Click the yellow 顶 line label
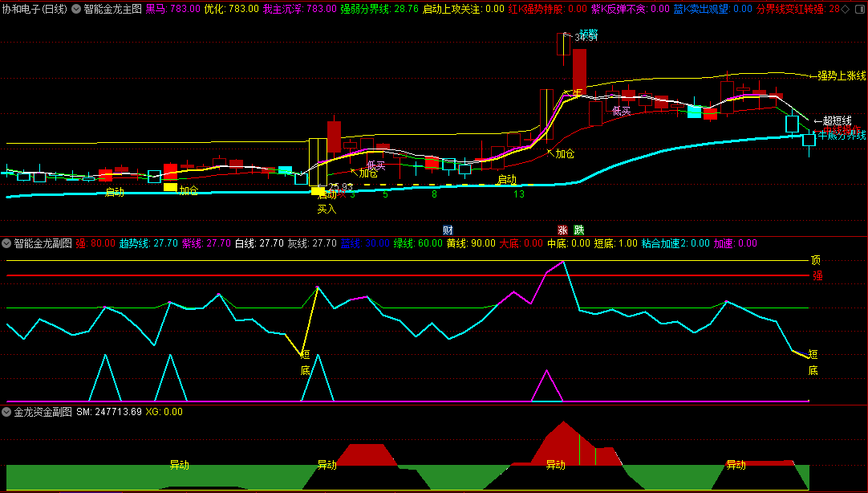Screen dimensions: 868x493 [815, 260]
